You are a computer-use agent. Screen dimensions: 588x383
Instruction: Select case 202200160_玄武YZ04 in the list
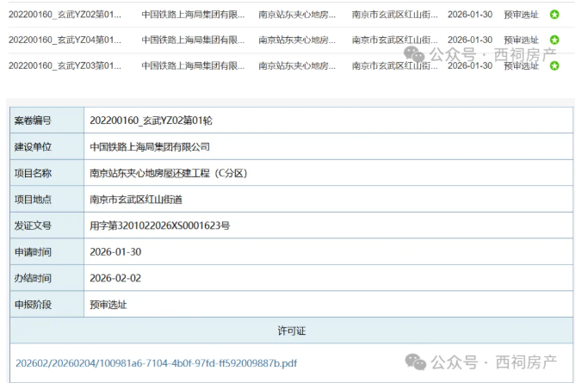65,40
